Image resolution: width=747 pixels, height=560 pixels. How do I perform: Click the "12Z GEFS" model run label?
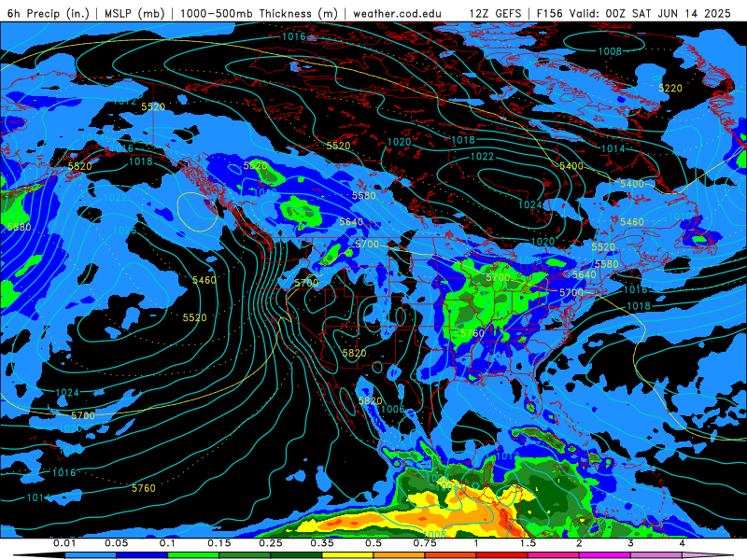click(x=495, y=13)
